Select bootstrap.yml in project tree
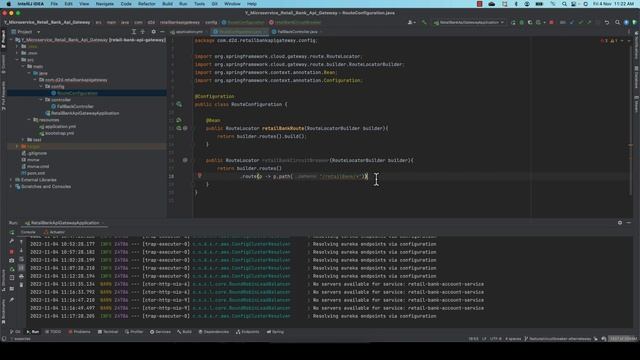 point(57,133)
